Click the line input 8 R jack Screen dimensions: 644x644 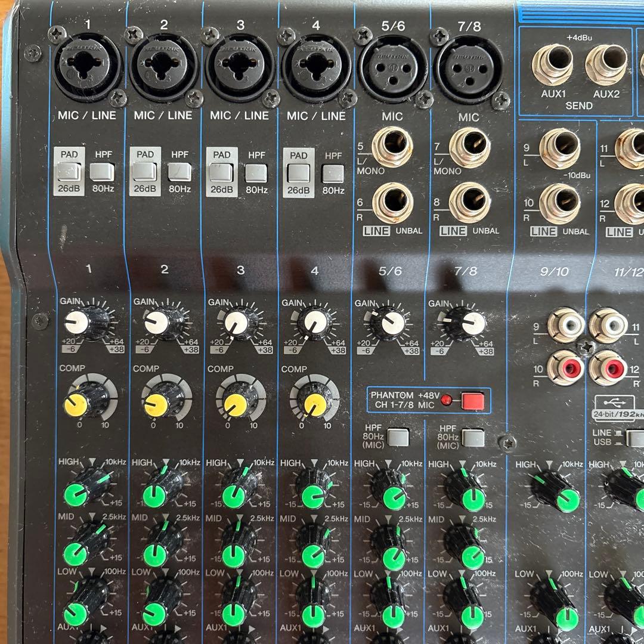click(470, 202)
